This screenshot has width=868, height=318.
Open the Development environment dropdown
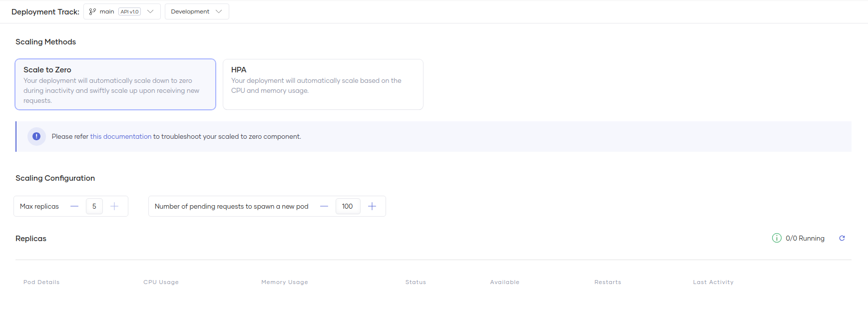click(196, 11)
